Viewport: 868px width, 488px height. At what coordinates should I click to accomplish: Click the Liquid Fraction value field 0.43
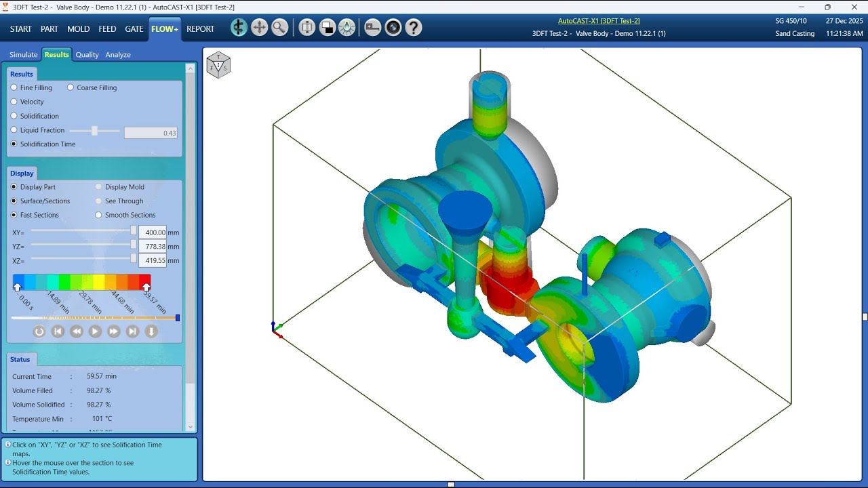[x=151, y=134]
